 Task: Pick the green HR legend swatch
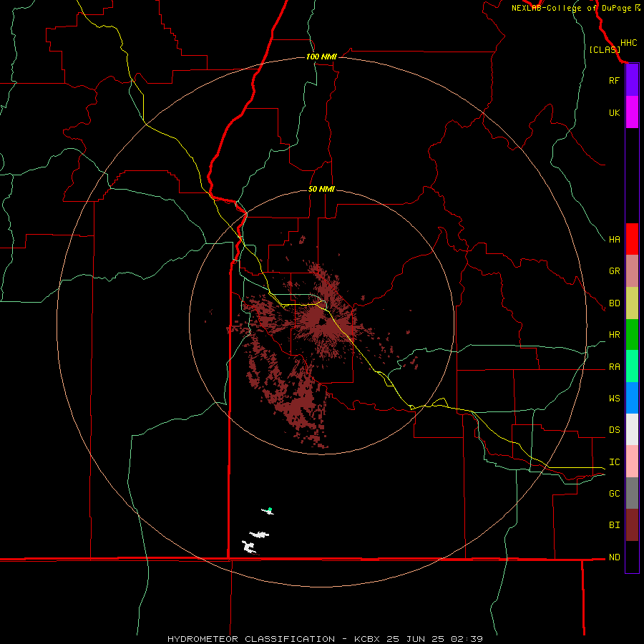[632, 335]
